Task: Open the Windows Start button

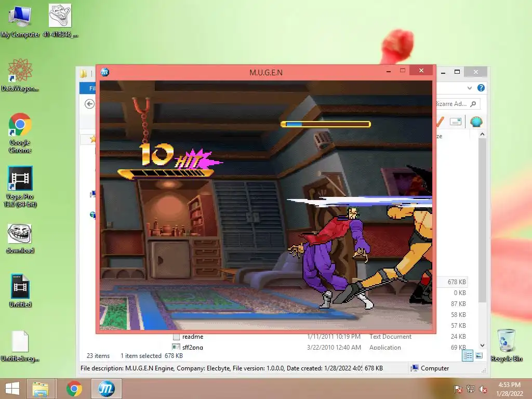Action: point(12,389)
